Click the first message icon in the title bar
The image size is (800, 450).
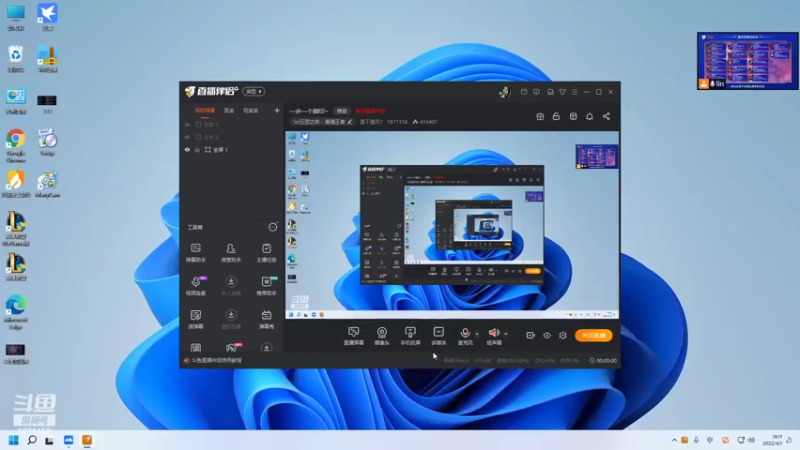(x=524, y=92)
